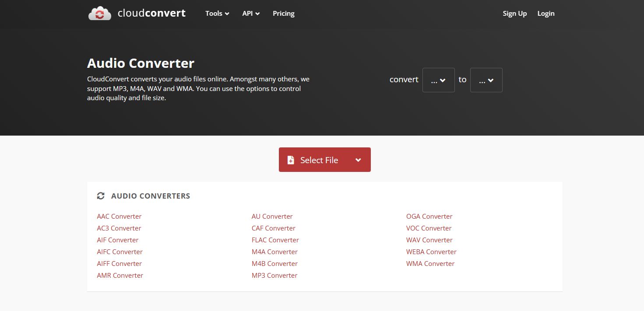This screenshot has height=311, width=644.
Task: Open the CAF Converter link
Action: pos(273,228)
